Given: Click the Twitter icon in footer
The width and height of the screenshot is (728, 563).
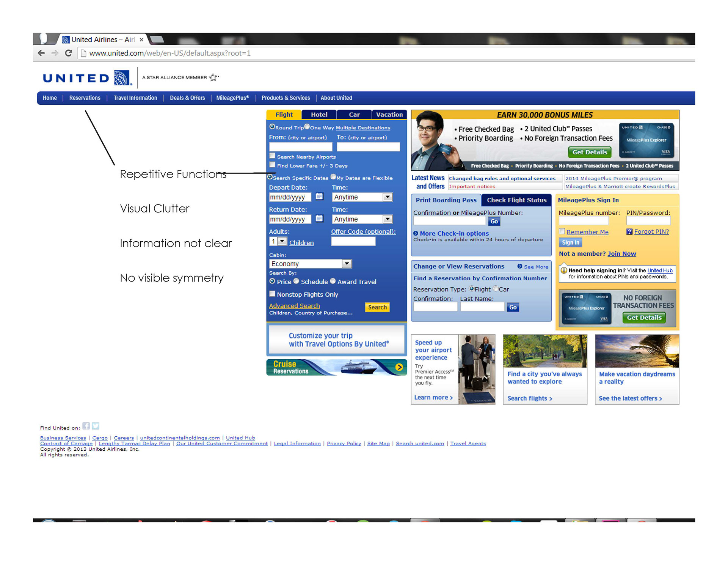Looking at the screenshot, I should [x=96, y=426].
